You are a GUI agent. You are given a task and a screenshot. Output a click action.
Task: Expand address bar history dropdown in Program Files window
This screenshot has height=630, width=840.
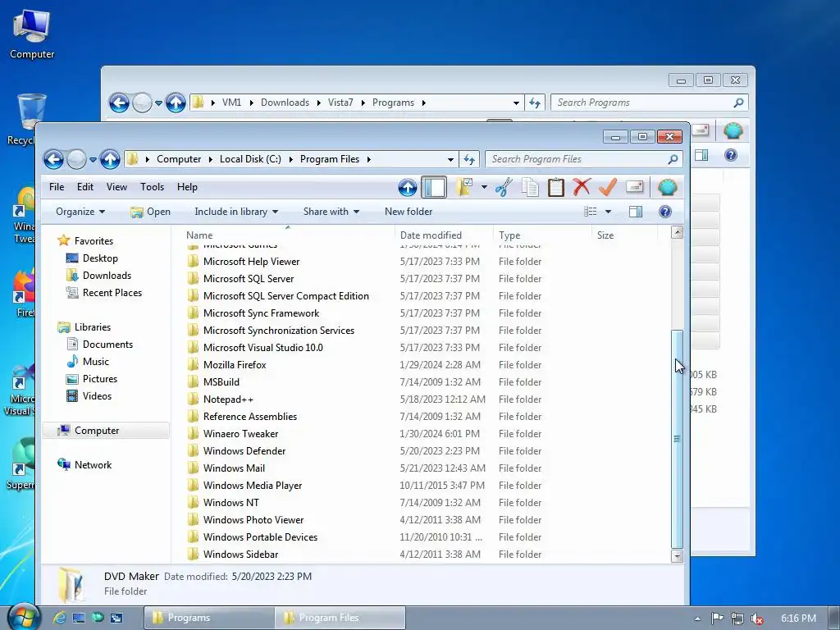[x=450, y=159]
